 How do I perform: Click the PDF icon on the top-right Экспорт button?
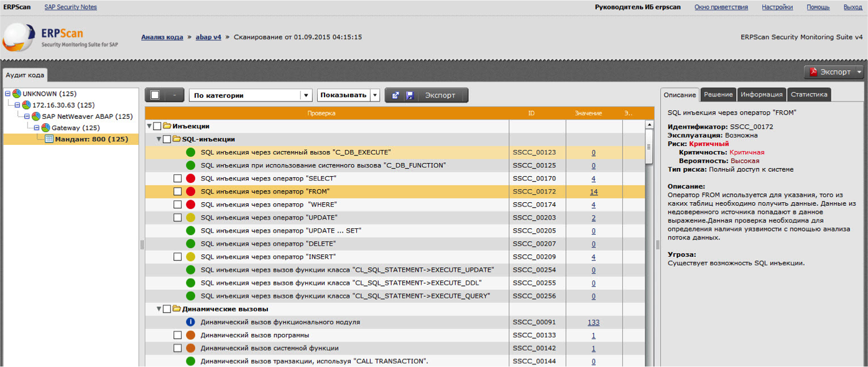click(x=813, y=72)
